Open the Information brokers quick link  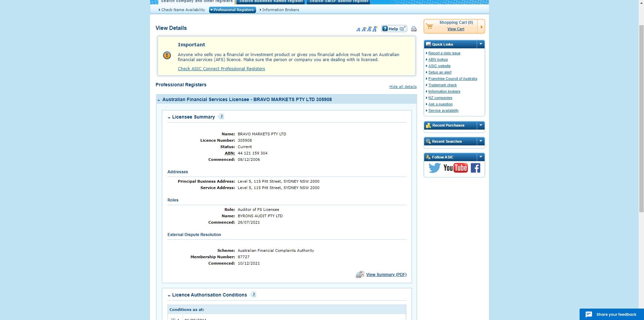[444, 91]
